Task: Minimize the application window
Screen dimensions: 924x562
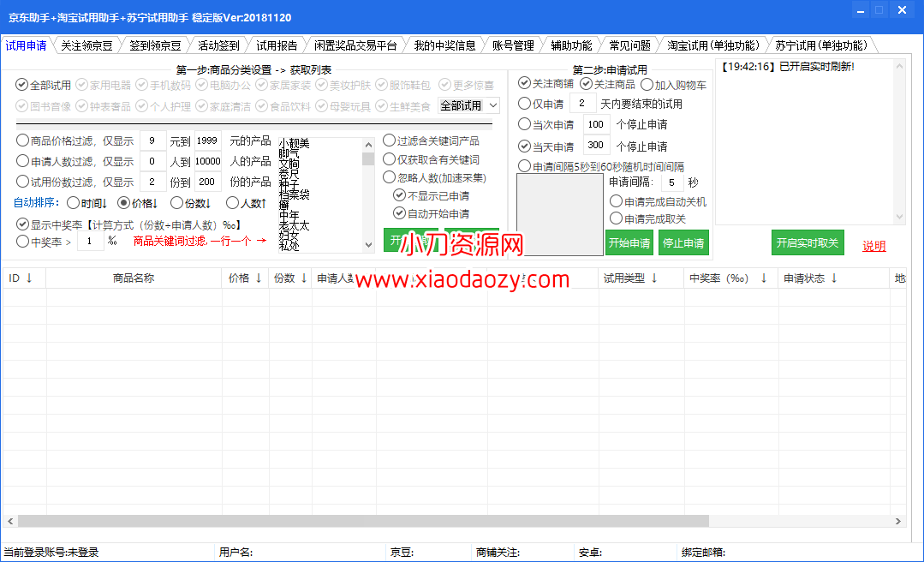Action: click(x=861, y=10)
